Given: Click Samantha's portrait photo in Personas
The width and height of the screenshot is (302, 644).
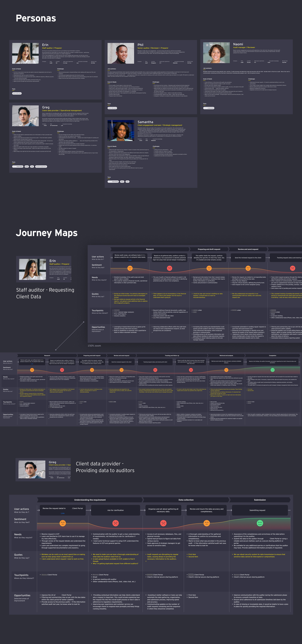Looking at the screenshot, I should [x=121, y=130].
